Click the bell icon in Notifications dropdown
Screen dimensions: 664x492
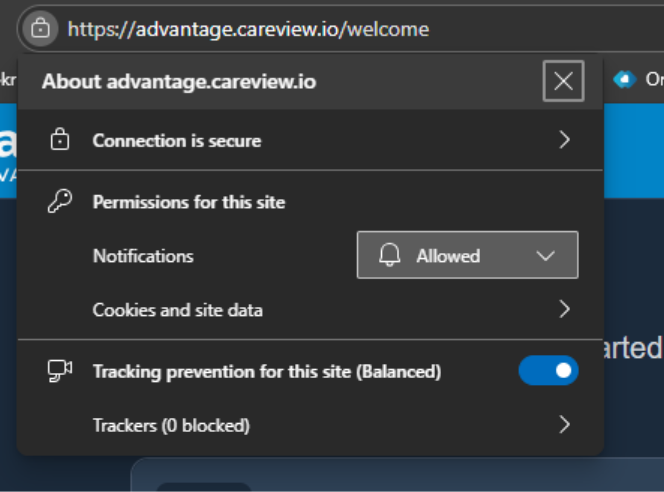point(390,256)
